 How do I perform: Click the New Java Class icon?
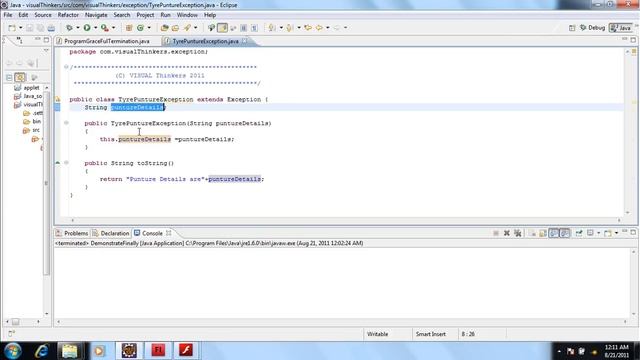(x=140, y=28)
